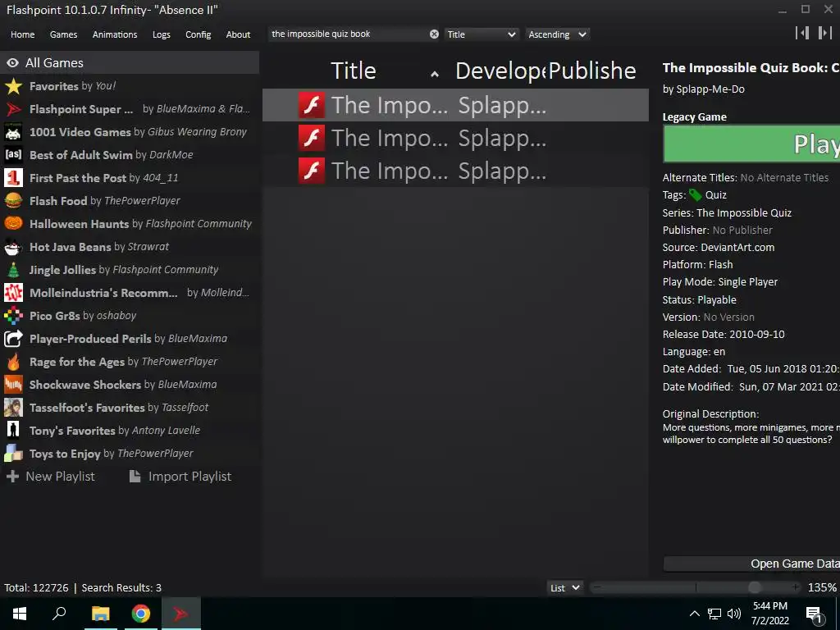The width and height of the screenshot is (840, 630).
Task: Click the Quiz tag label
Action: [715, 195]
